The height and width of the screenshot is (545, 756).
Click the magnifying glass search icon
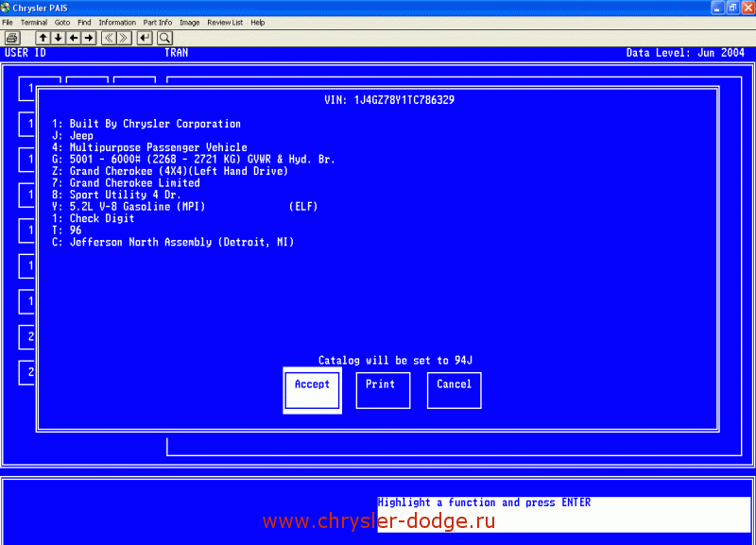coord(164,38)
